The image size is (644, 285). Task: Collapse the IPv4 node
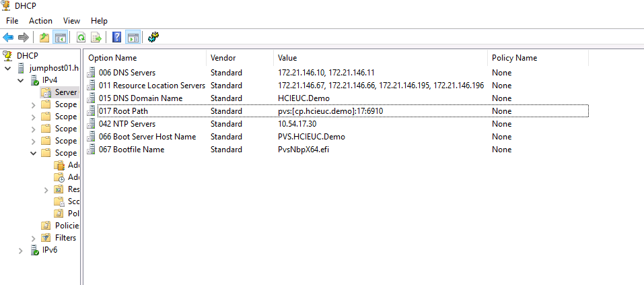coord(22,80)
